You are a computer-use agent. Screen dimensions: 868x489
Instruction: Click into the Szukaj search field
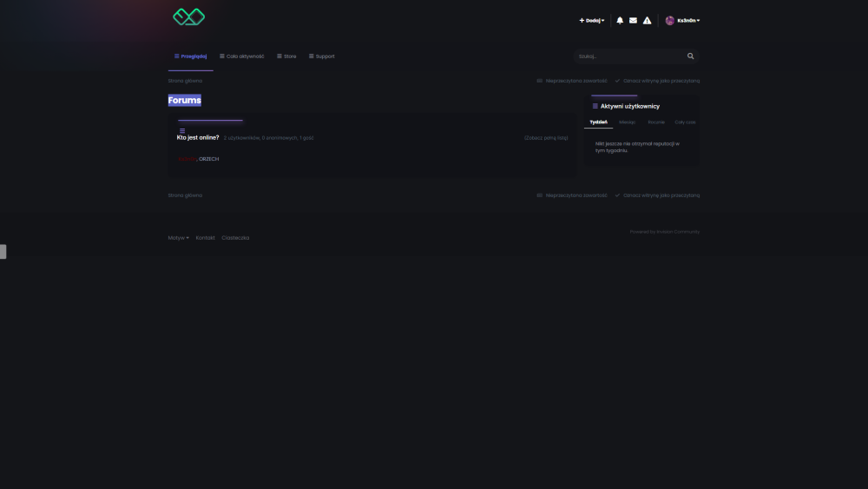[630, 56]
